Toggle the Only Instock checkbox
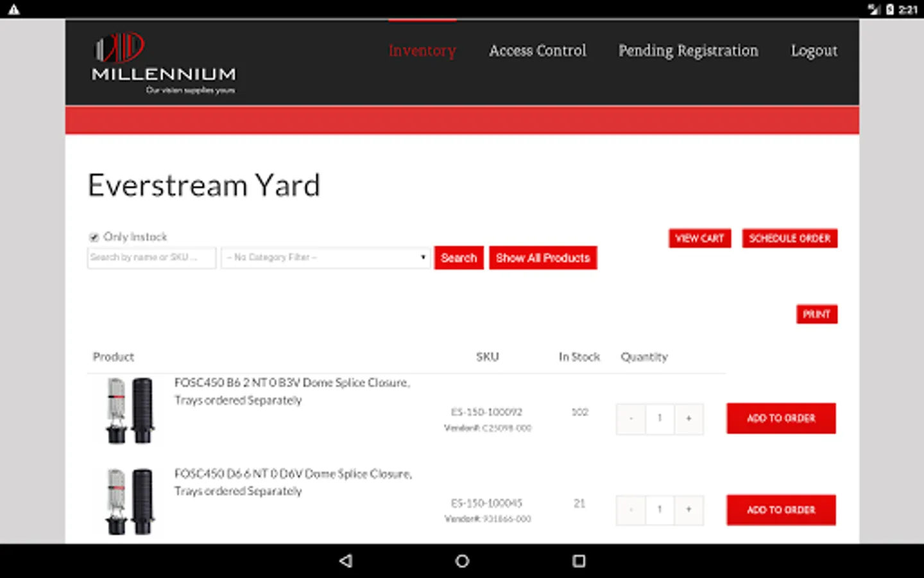Image resolution: width=924 pixels, height=578 pixels. [x=94, y=237]
